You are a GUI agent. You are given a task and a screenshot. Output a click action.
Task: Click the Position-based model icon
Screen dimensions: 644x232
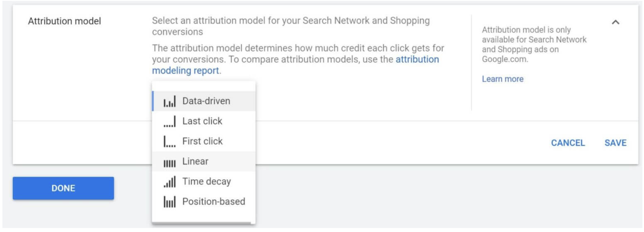[x=170, y=202]
